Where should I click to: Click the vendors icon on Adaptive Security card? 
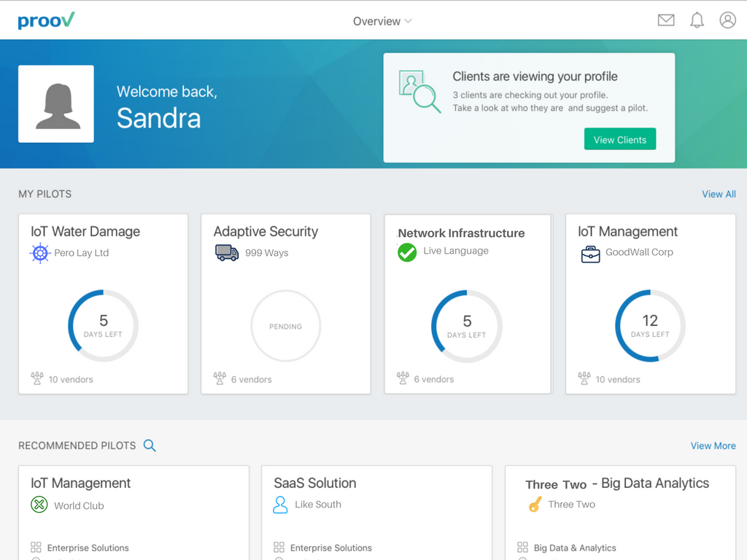(x=220, y=378)
